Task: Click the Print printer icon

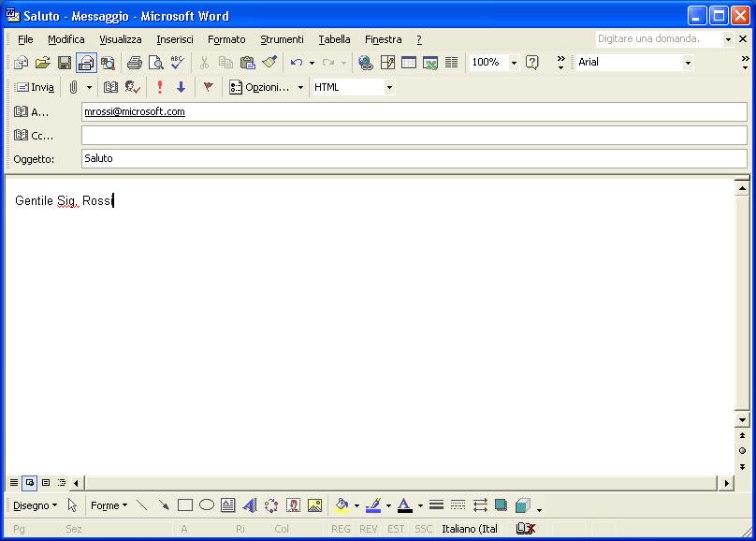Action: (135, 63)
